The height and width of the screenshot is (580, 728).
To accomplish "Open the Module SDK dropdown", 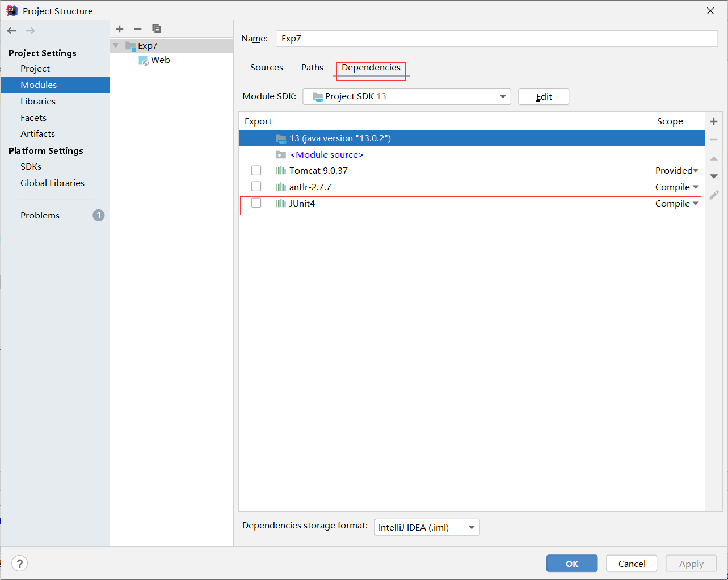I will (x=407, y=96).
